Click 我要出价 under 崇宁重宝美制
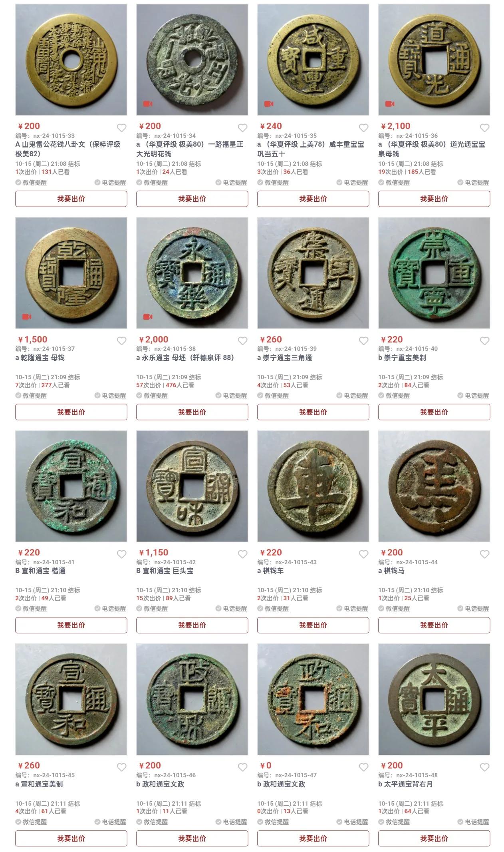Image resolution: width=504 pixels, height=852 pixels. pos(434,412)
